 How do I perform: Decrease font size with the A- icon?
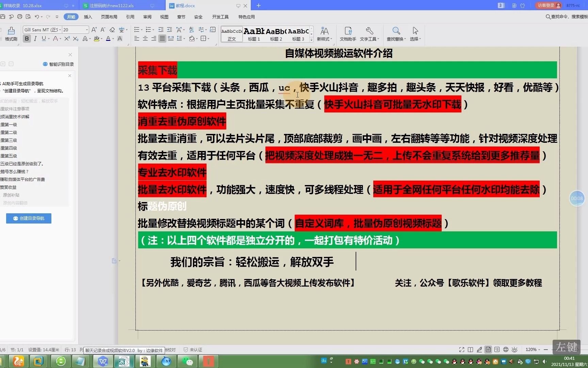[103, 30]
